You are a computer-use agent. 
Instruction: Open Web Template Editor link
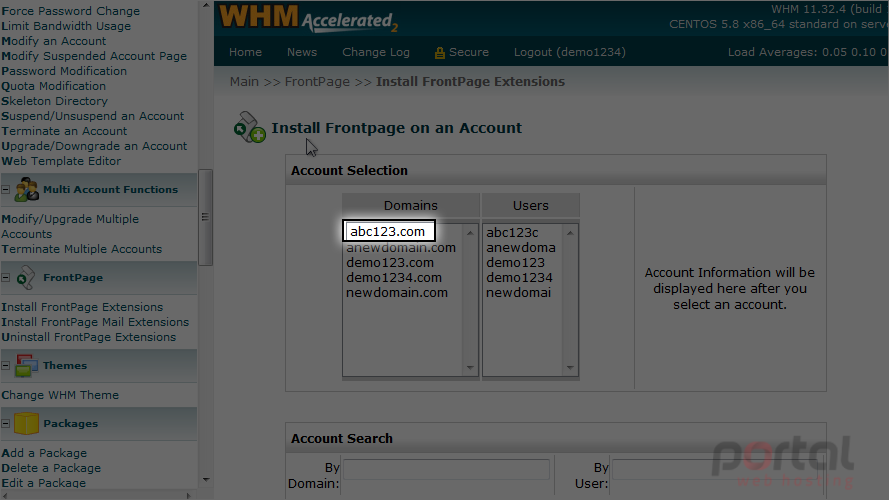pos(61,161)
